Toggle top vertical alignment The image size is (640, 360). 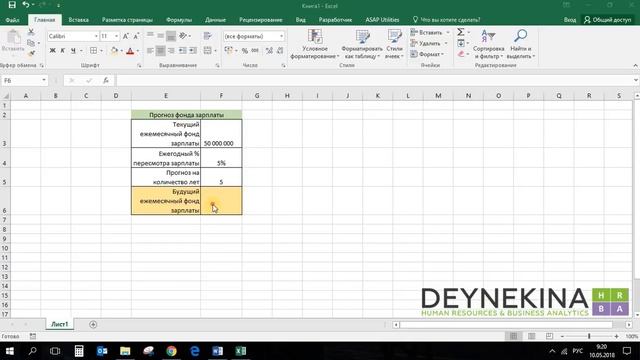pyautogui.click(x=150, y=36)
